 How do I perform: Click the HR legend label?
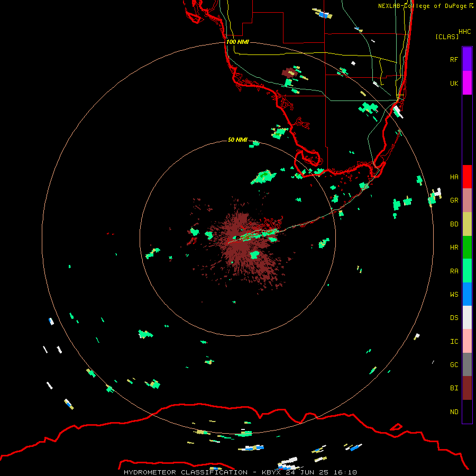[454, 247]
